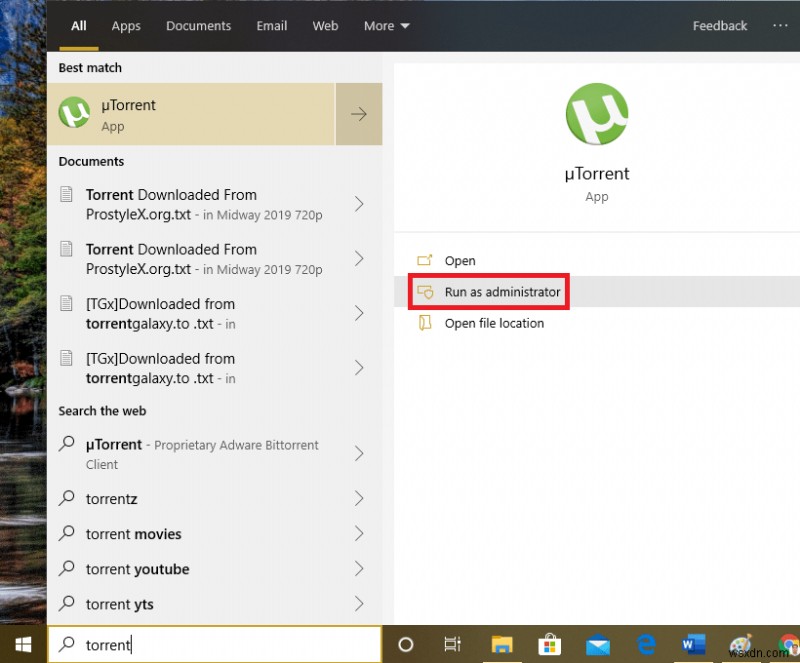
Task: Send Feedback about search results
Action: click(719, 26)
